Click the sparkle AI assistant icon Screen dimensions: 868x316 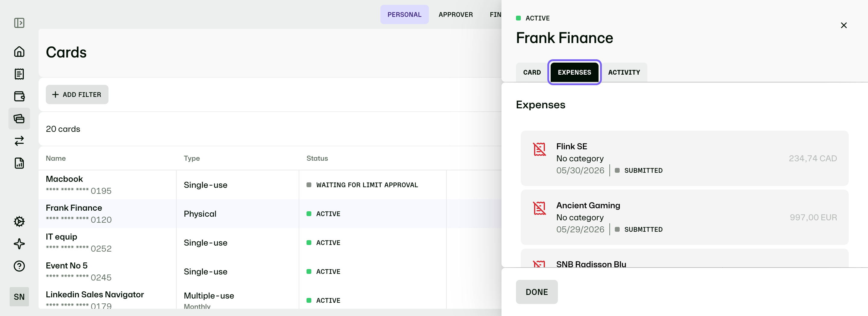tap(19, 244)
